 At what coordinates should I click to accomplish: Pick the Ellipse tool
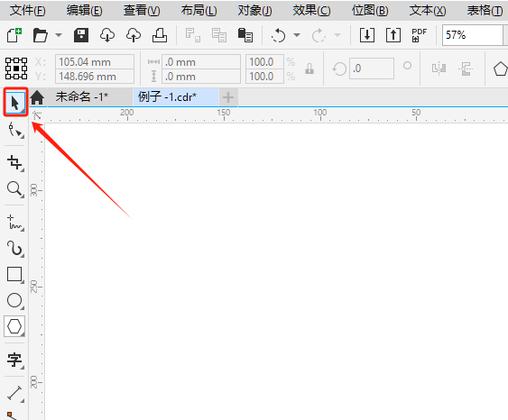tap(15, 301)
